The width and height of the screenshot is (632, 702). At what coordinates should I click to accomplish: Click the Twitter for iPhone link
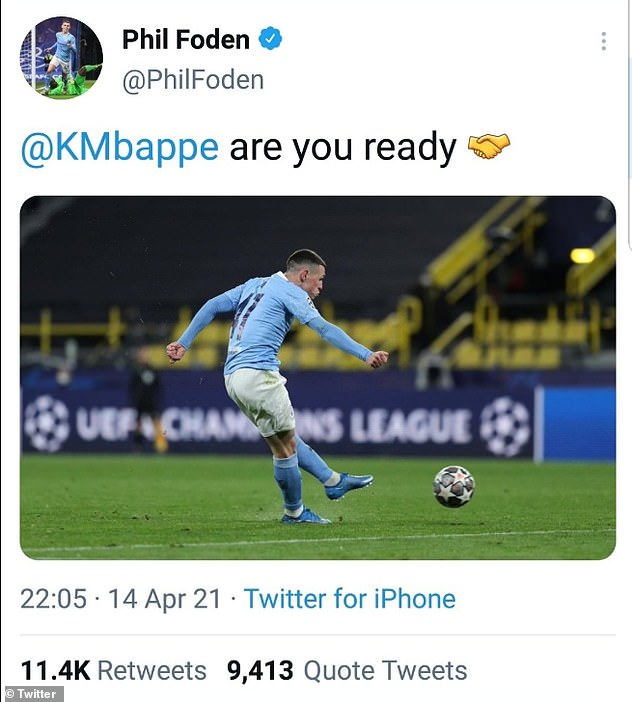(350, 599)
